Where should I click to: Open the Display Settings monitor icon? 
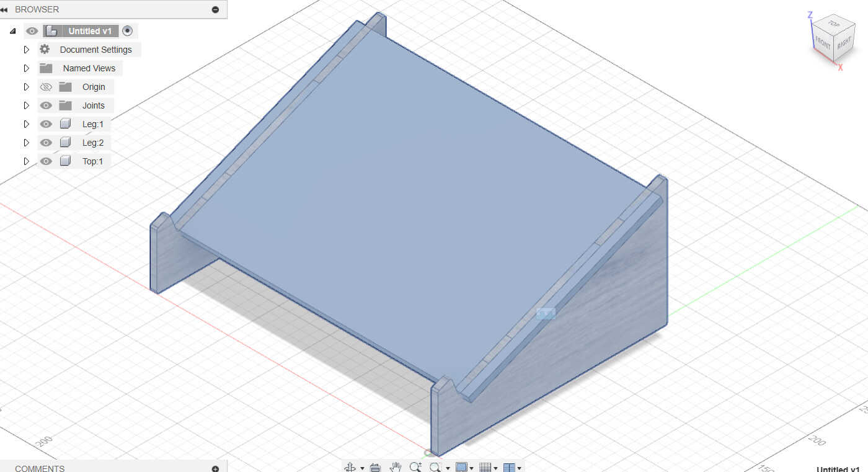click(x=461, y=467)
